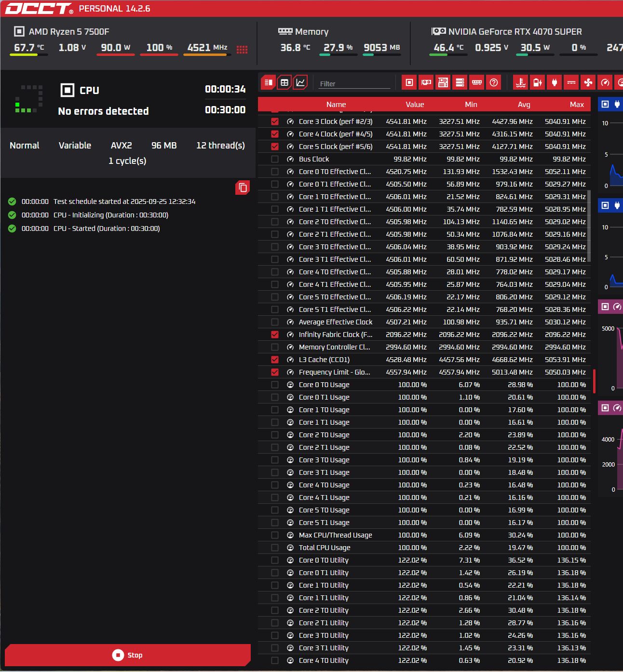Image resolution: width=623 pixels, height=672 pixels.
Task: Filter sensors by unknown (question mark) icon
Action: coord(494,82)
